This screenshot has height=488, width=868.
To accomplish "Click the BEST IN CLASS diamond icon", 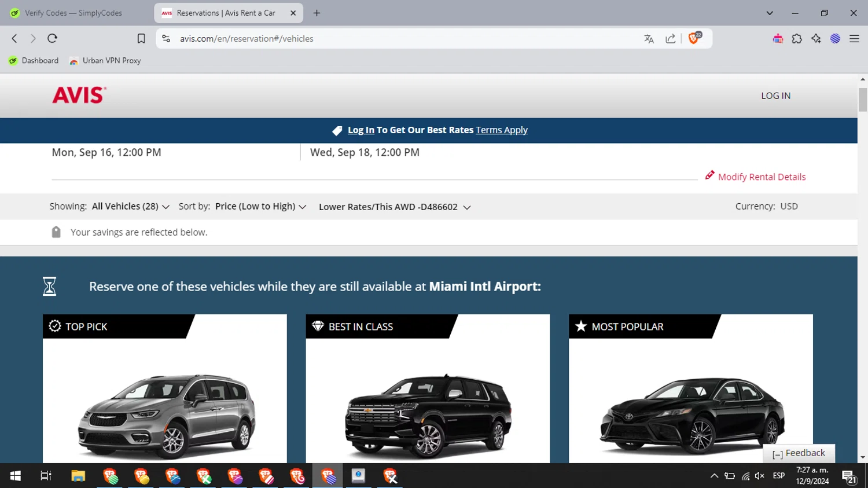I will [x=318, y=326].
